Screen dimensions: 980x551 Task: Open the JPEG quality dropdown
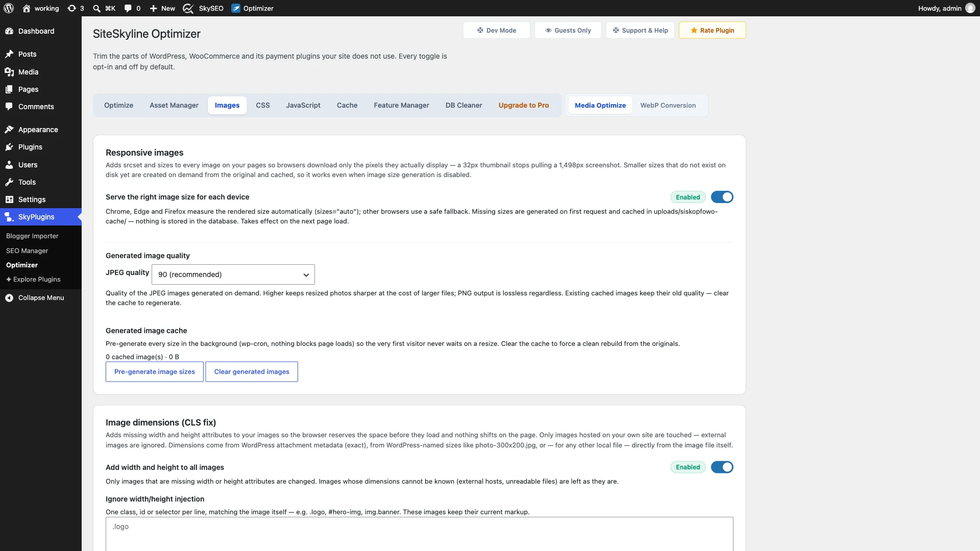(233, 274)
